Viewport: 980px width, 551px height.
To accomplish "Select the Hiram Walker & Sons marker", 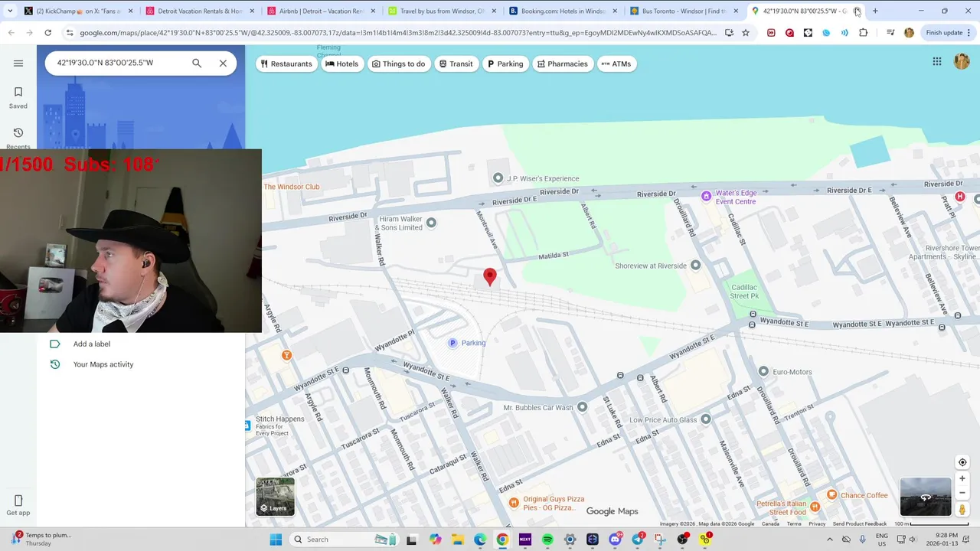I will (x=431, y=223).
